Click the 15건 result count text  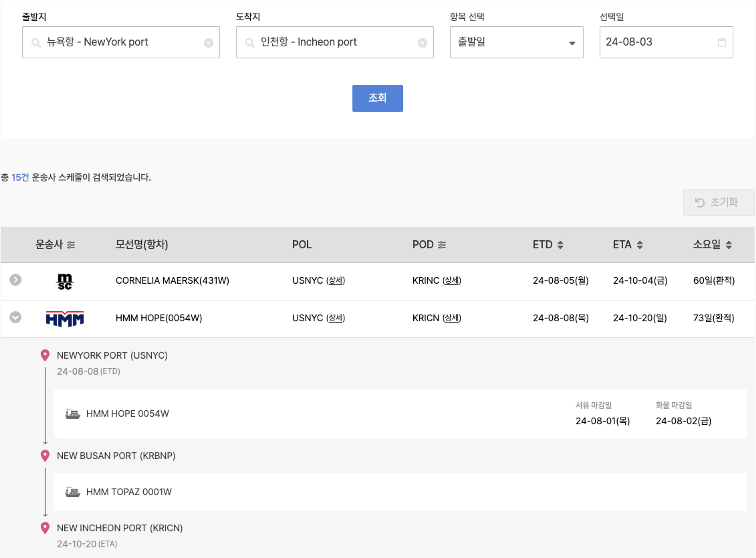[20, 177]
